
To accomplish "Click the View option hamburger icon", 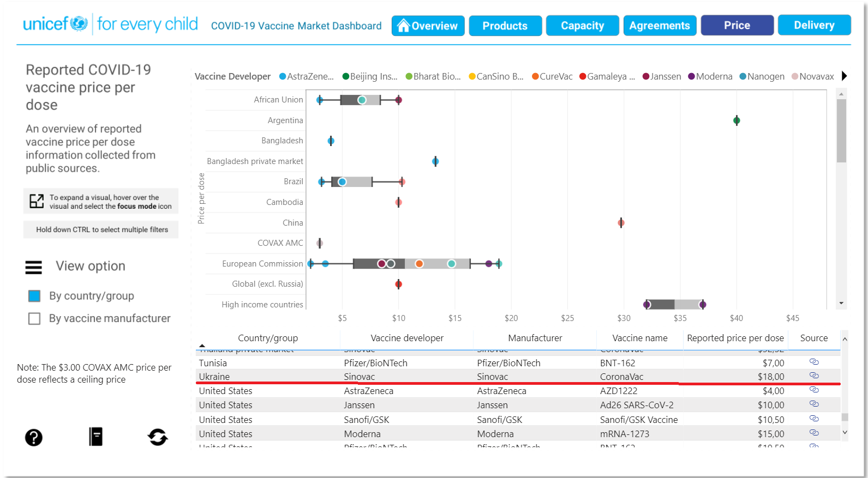I will point(34,267).
